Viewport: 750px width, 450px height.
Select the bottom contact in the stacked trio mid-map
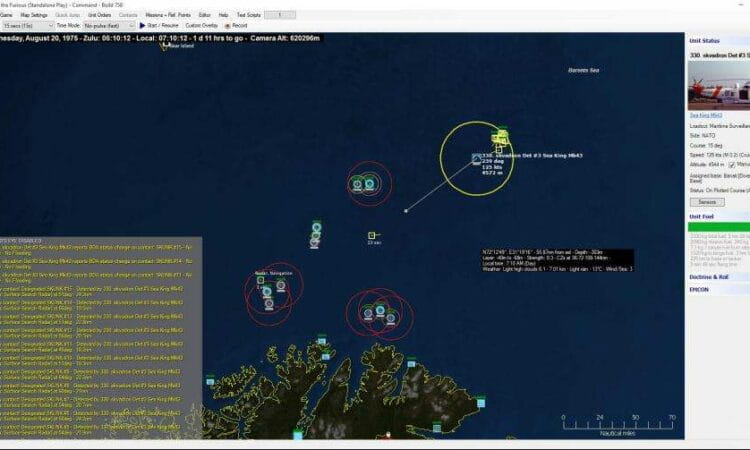pos(314,242)
